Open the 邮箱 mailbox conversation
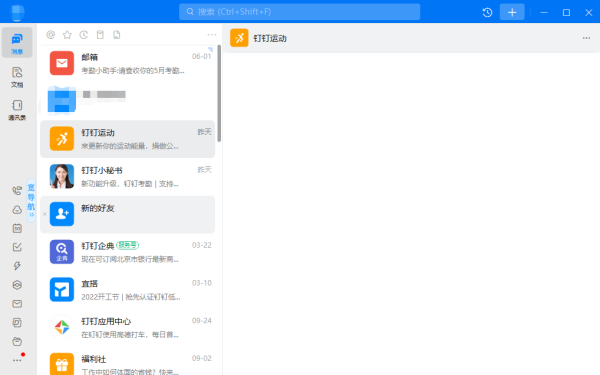600x375 pixels. [x=127, y=64]
